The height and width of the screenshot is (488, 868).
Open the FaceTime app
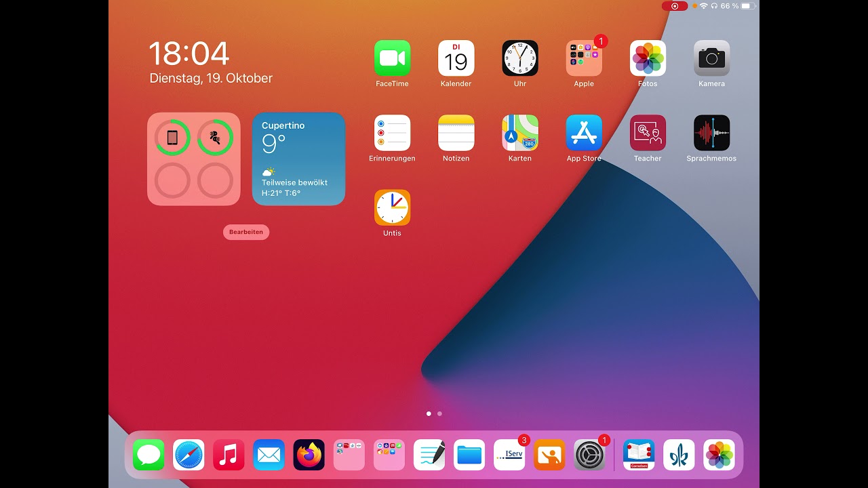[x=392, y=58]
